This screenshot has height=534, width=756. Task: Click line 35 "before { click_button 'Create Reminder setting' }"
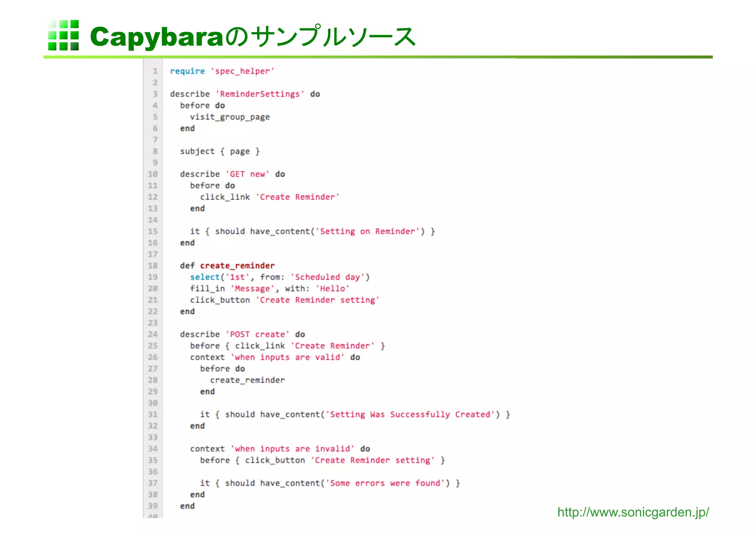click(x=322, y=460)
